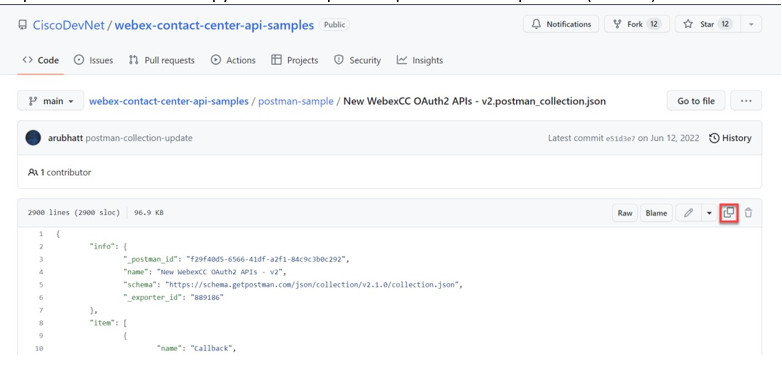This screenshot has height=388, width=782.
Task: Switch to the Security tab
Action: tap(357, 60)
